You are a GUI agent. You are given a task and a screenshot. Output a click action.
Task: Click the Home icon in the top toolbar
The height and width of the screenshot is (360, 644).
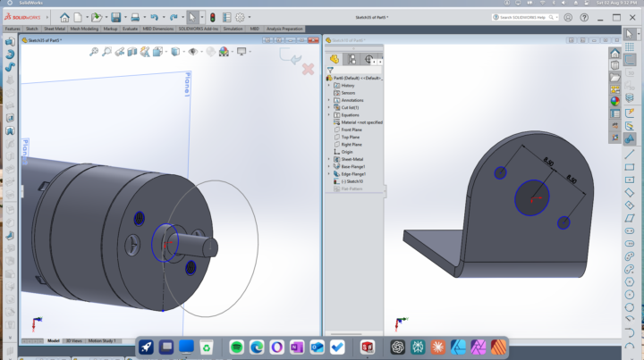(x=64, y=17)
